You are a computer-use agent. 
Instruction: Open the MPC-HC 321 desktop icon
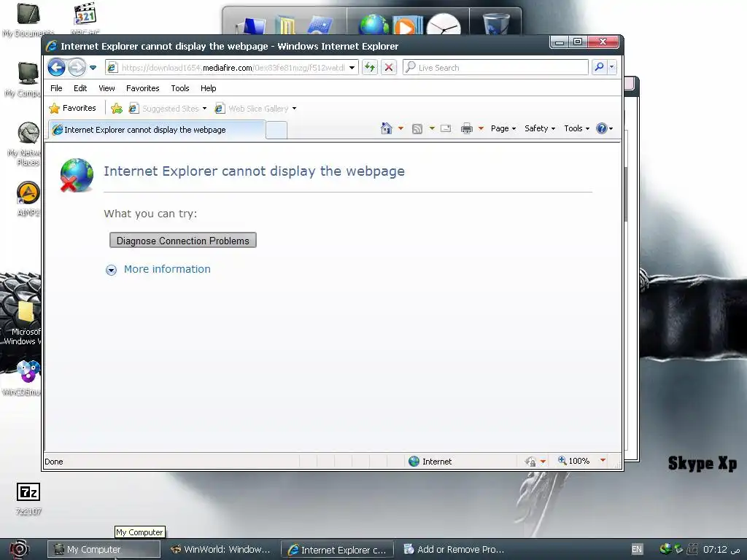[x=85, y=19]
